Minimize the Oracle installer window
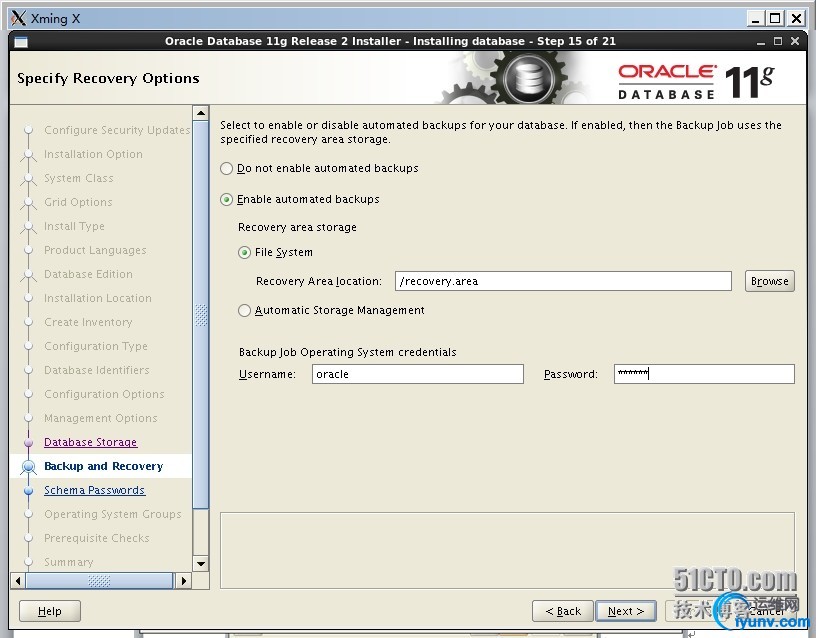The image size is (816, 638). pos(761,42)
